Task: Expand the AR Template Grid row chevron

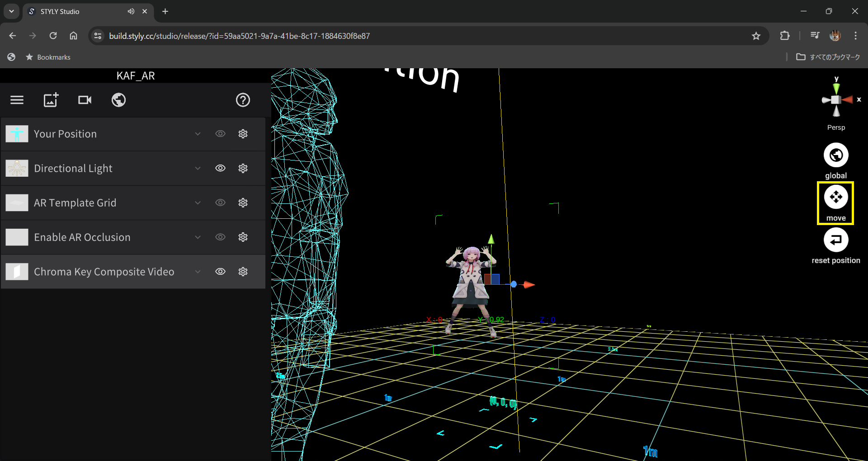Action: (198, 202)
